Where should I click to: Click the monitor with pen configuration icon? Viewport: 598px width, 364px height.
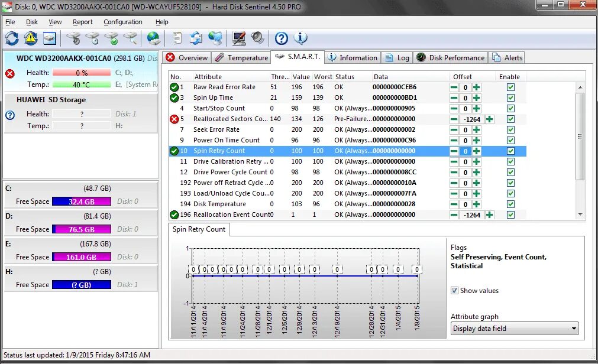coord(239,38)
